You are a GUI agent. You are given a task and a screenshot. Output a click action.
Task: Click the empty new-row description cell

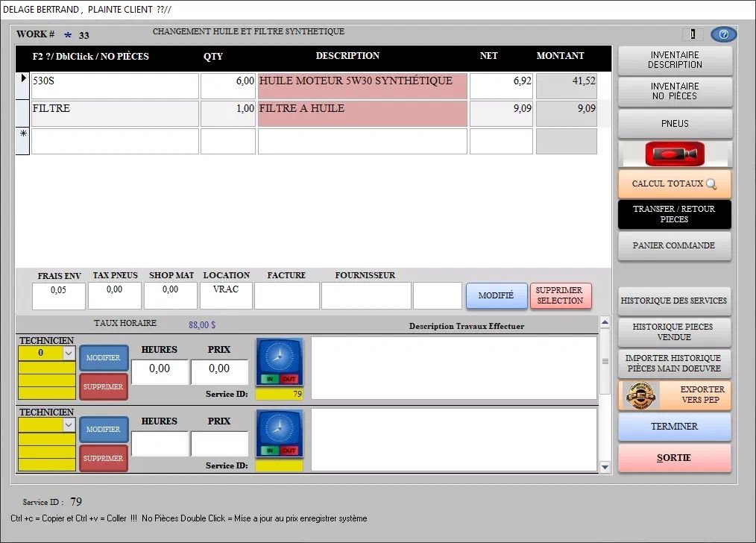click(x=362, y=141)
